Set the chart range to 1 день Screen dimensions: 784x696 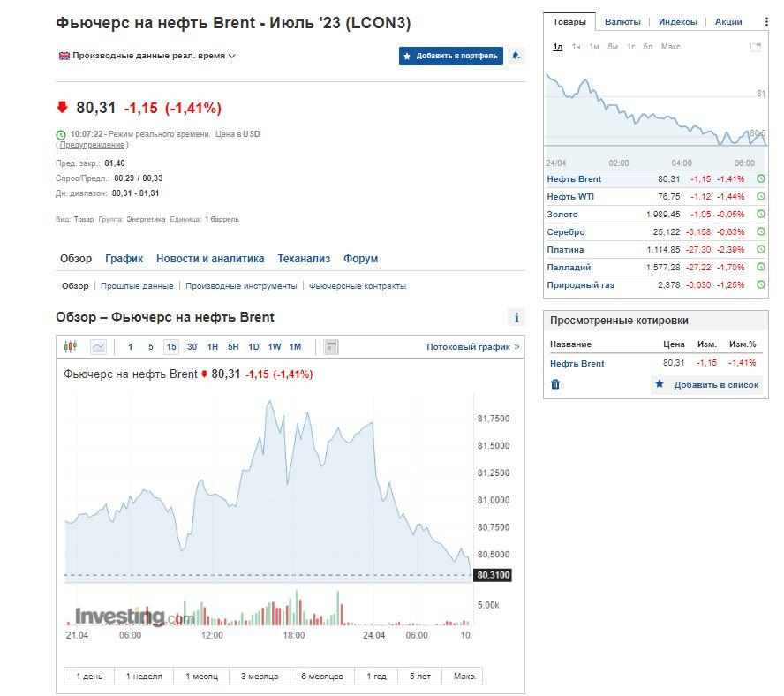click(89, 676)
